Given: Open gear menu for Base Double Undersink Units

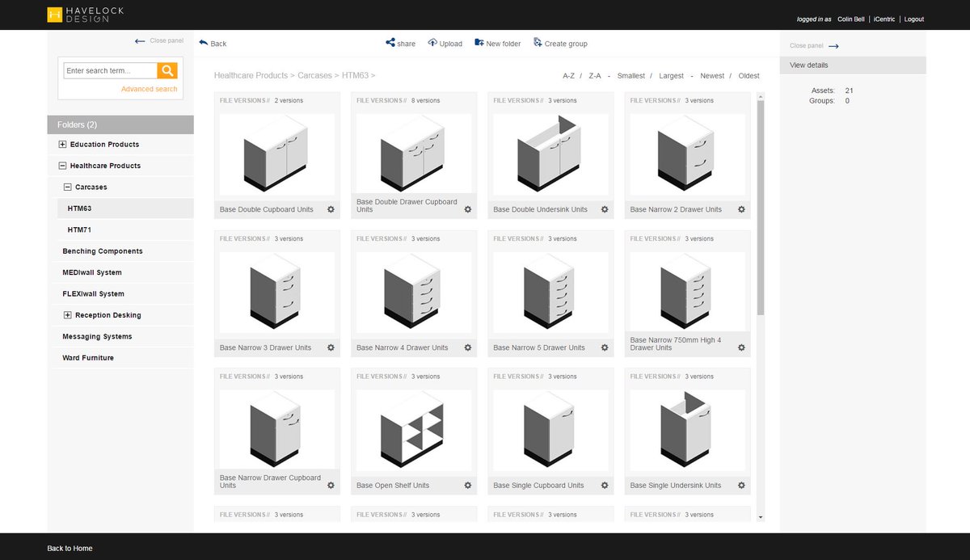Looking at the screenshot, I should 605,209.
